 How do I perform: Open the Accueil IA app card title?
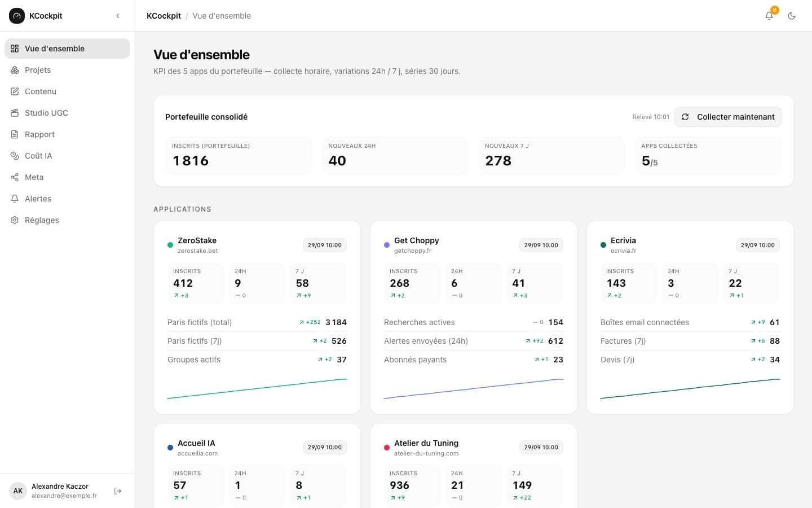(x=196, y=443)
